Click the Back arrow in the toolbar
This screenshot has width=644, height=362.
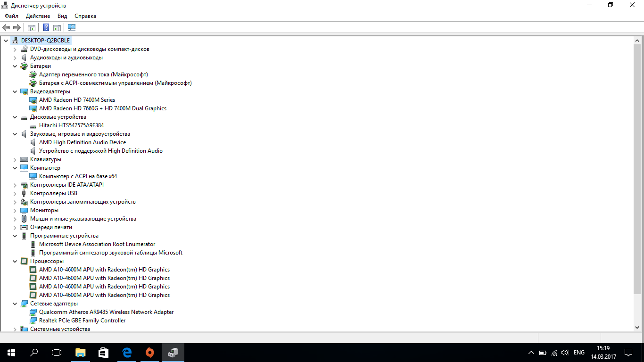pyautogui.click(x=6, y=28)
